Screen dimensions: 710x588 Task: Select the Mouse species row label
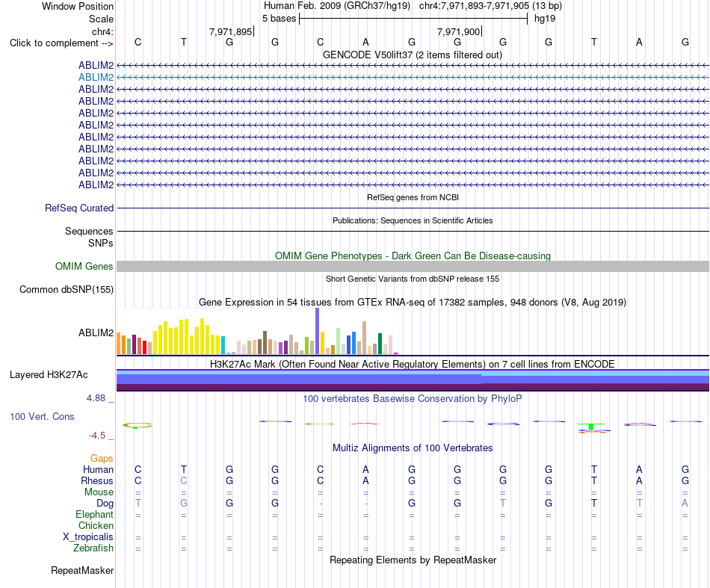pos(99,492)
